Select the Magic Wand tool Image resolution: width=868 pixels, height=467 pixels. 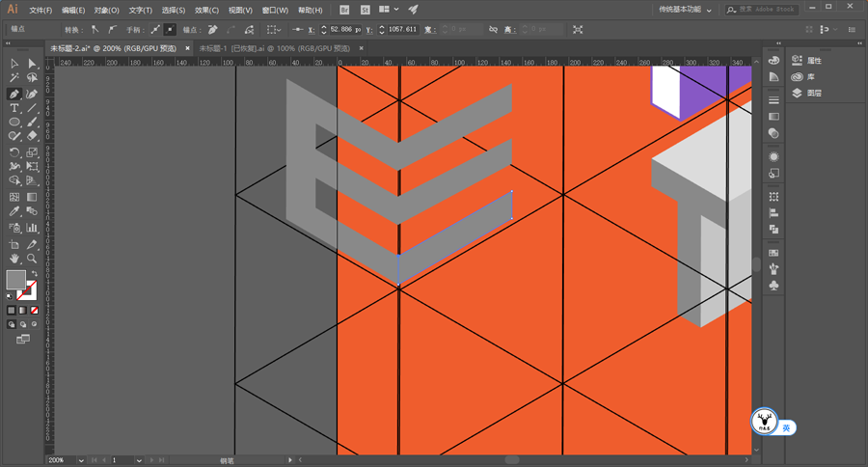[x=14, y=77]
